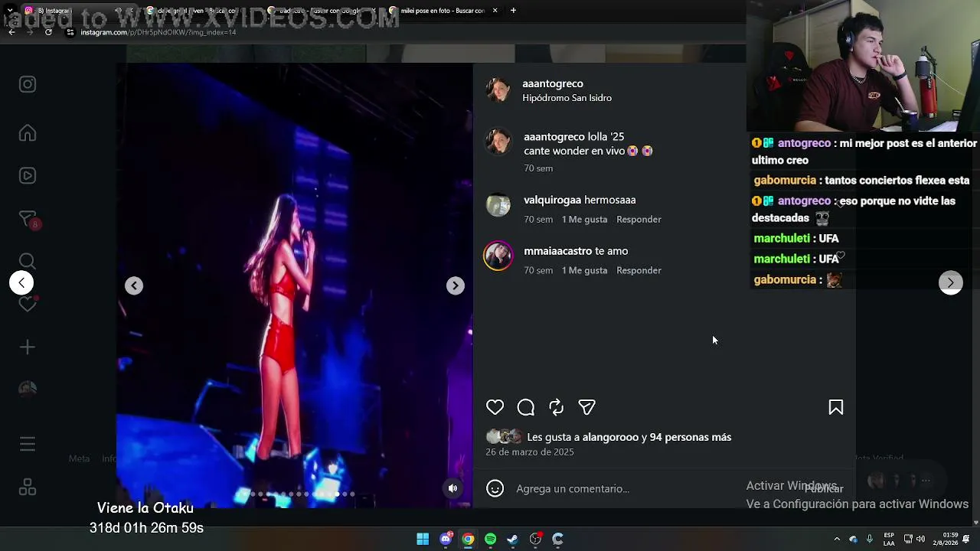Switch to the milei pose en foto tab

pyautogui.click(x=444, y=11)
